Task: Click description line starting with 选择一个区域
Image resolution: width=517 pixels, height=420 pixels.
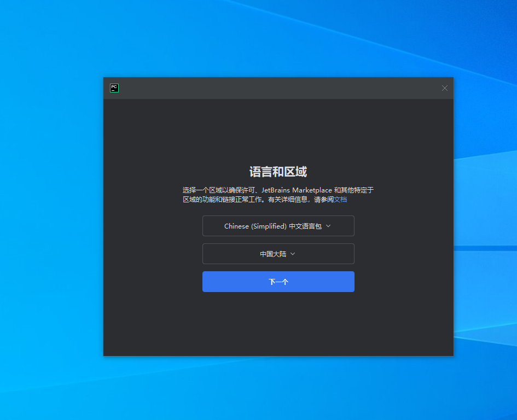Action: coord(219,190)
